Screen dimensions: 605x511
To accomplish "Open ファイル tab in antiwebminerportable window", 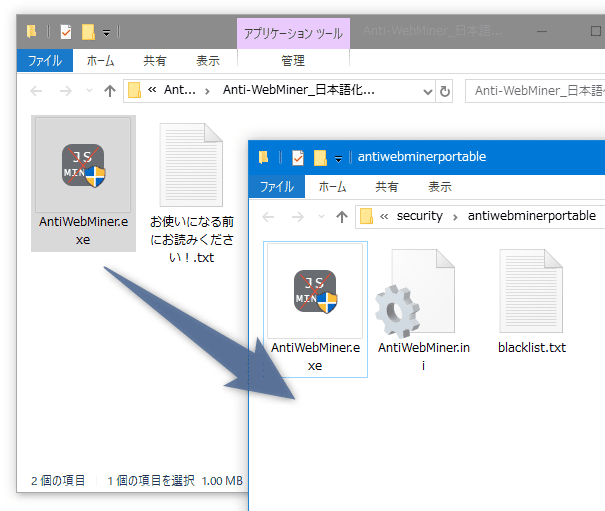I will 277,187.
